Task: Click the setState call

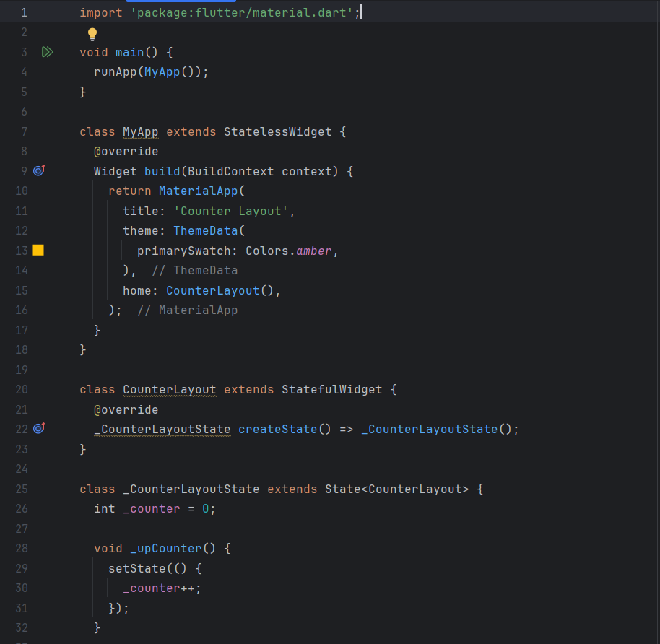Action: click(137, 569)
